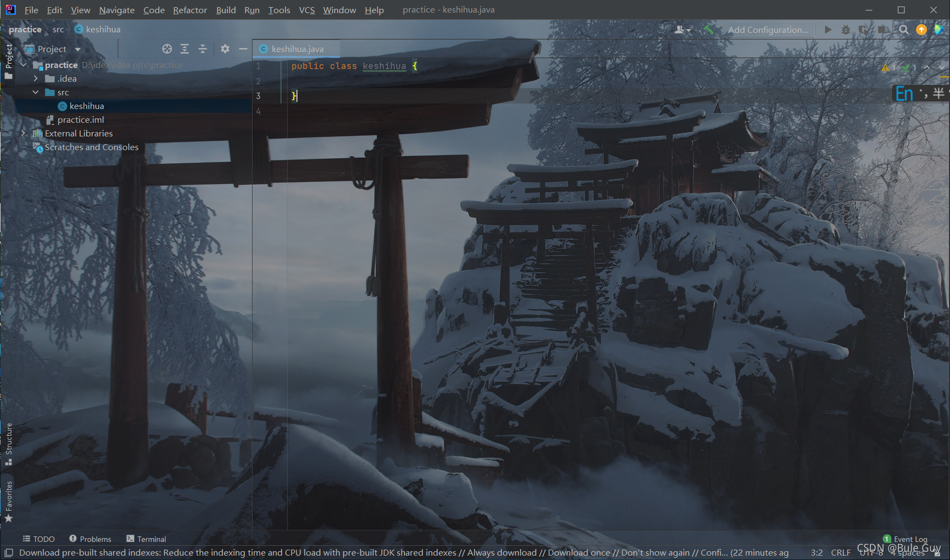950x560 pixels.
Task: Click the orange IDE update arrow icon
Action: pos(922,30)
